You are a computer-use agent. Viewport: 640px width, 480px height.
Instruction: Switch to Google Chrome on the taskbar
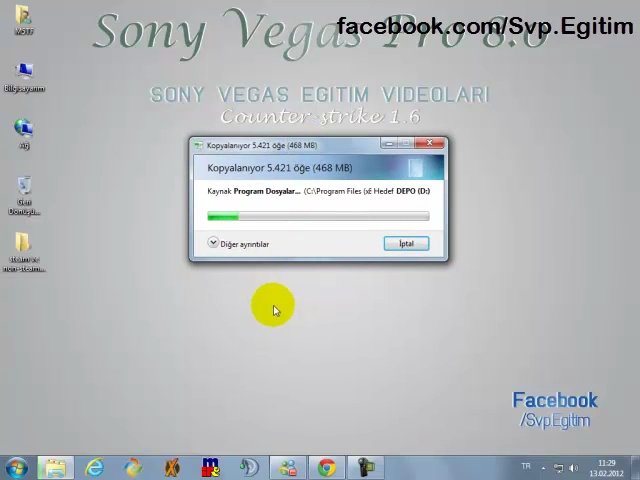[327, 468]
